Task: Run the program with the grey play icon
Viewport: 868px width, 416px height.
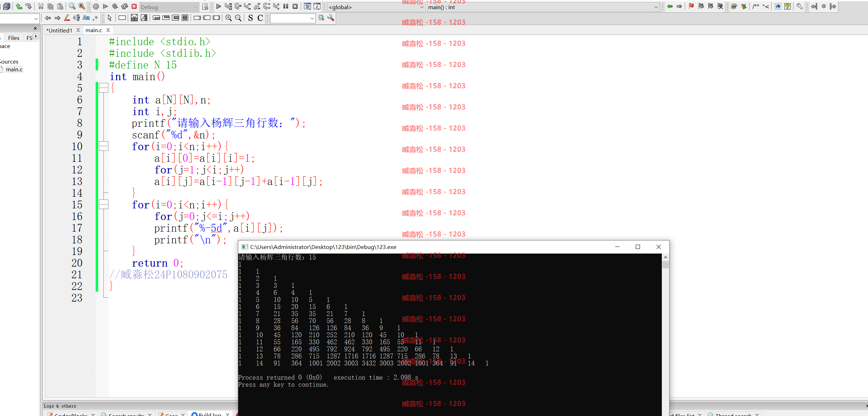Action: click(105, 6)
